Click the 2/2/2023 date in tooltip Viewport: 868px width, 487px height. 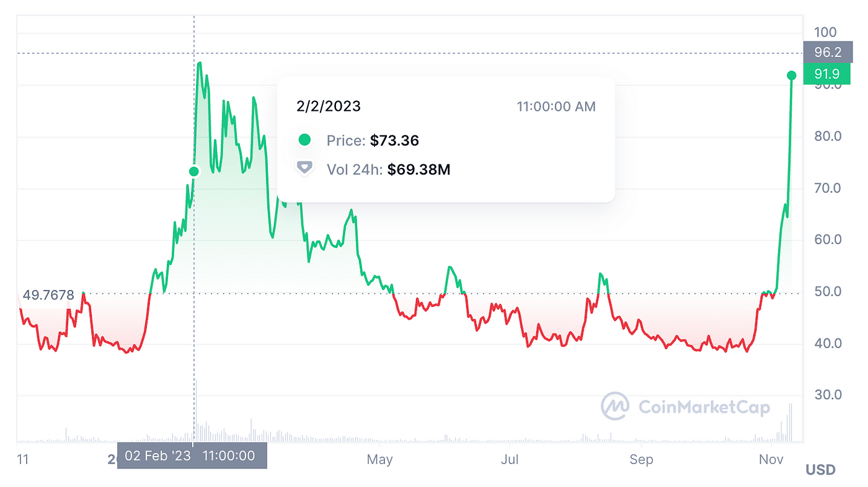coord(328,107)
